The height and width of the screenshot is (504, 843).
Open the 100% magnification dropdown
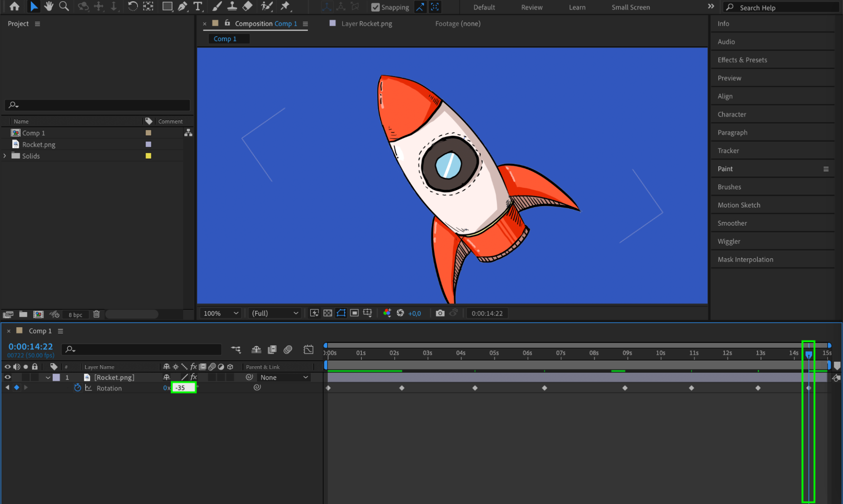[x=221, y=313]
